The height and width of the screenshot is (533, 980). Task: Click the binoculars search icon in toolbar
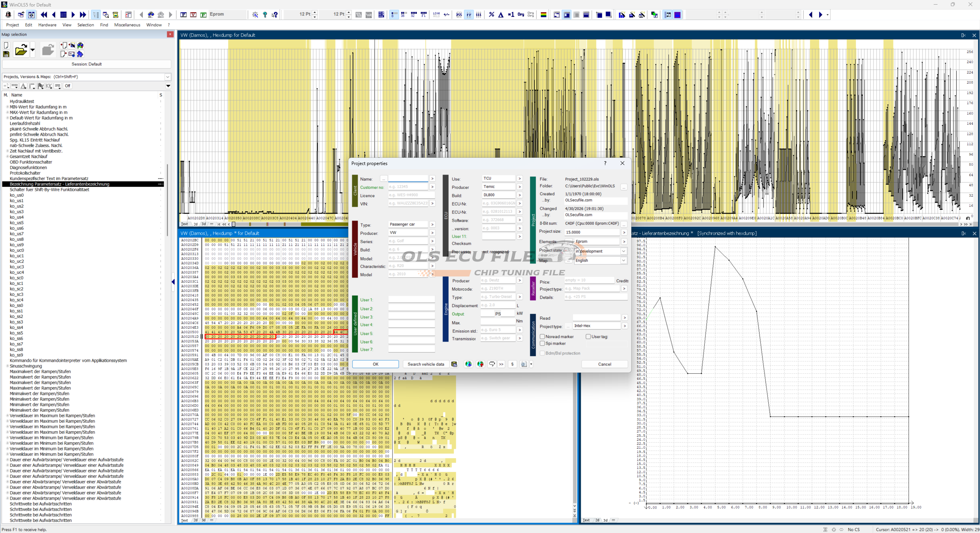[x=151, y=15]
